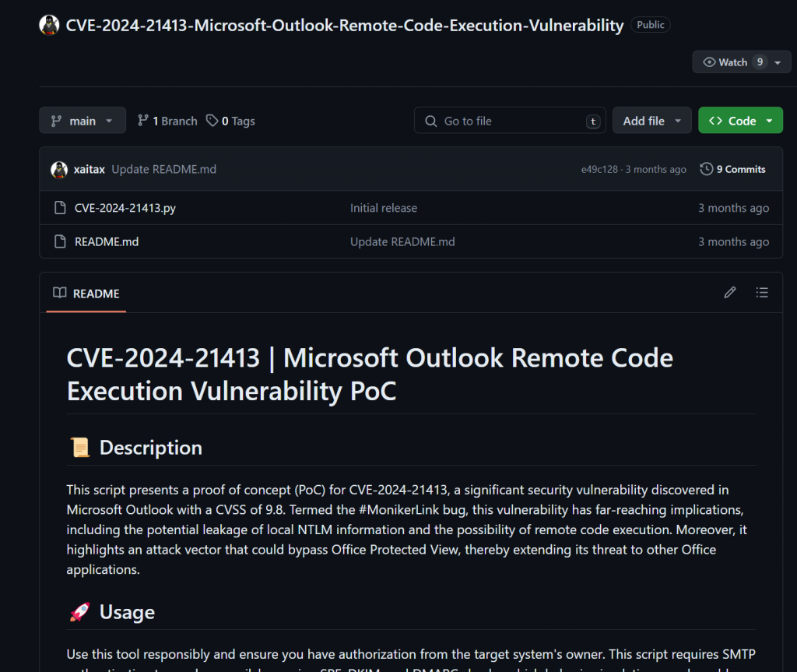Expand the Watch notification options arrow
Viewport: 797px width, 672px height.
(778, 62)
